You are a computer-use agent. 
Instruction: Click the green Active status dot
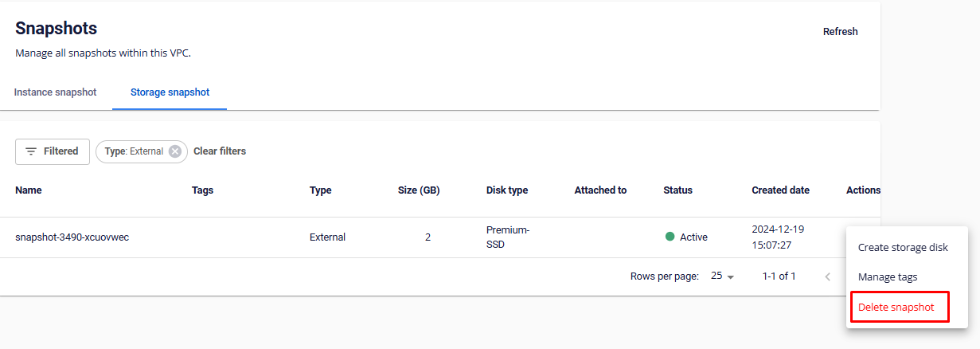click(x=670, y=237)
